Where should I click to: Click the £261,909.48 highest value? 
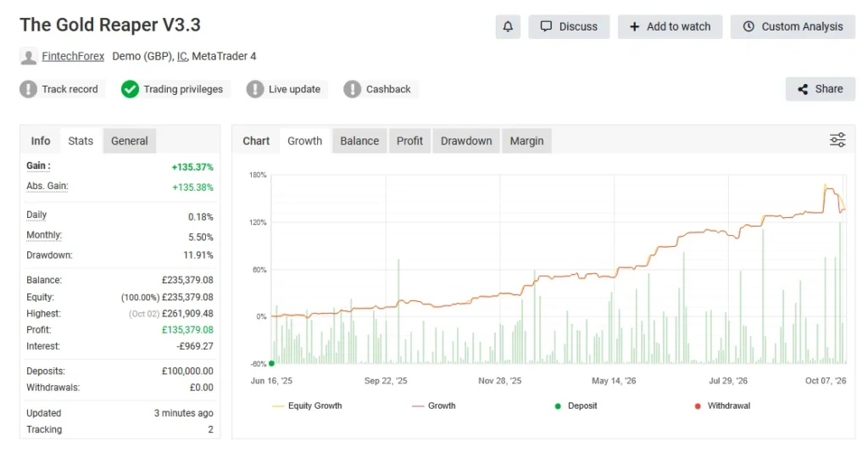187,313
